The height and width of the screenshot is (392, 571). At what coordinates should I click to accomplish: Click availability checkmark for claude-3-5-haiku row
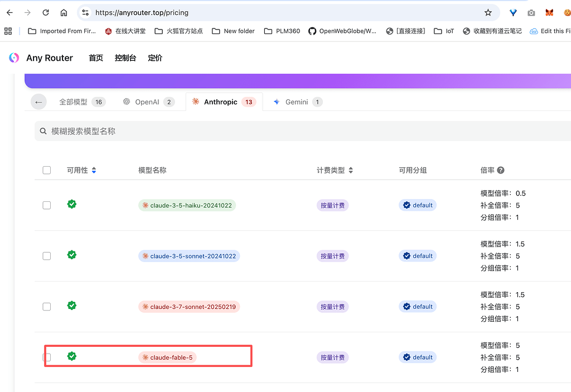pos(72,204)
